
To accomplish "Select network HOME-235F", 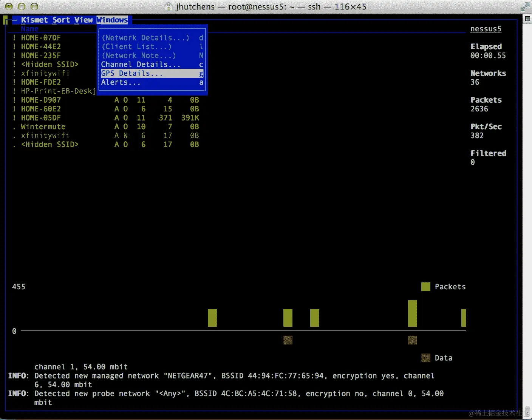I will tap(41, 56).
